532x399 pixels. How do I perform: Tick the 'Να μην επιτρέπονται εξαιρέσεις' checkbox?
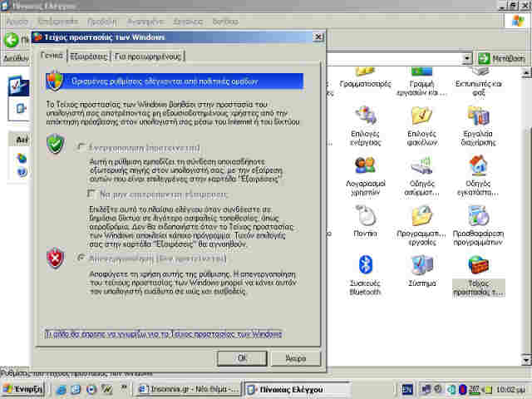[x=91, y=193]
